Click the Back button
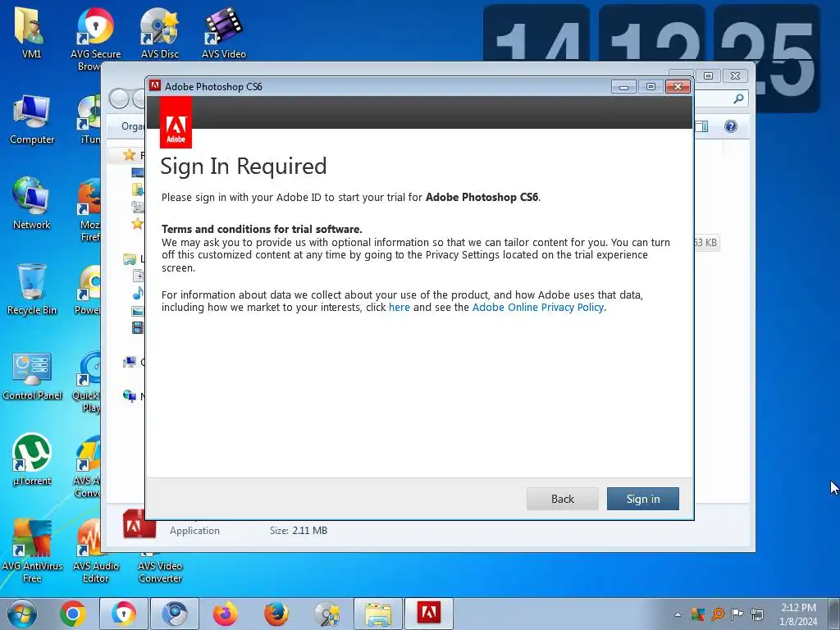The width and height of the screenshot is (840, 630). tap(563, 499)
